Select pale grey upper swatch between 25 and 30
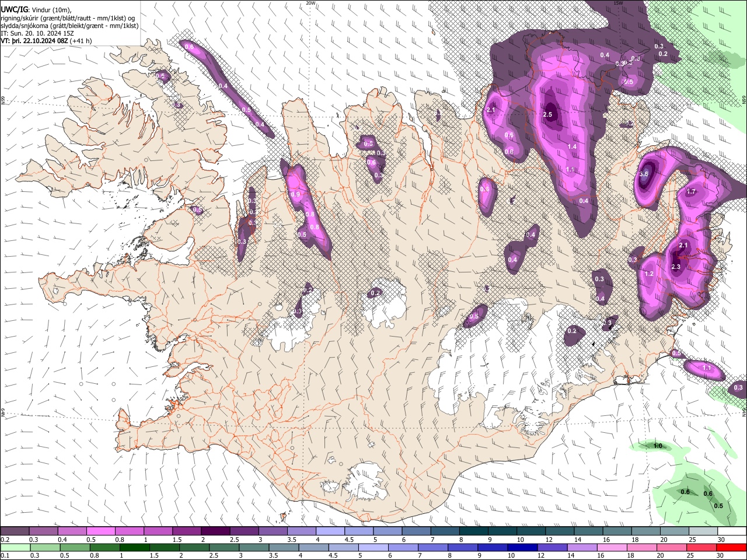The image size is (747, 560). coord(703,531)
